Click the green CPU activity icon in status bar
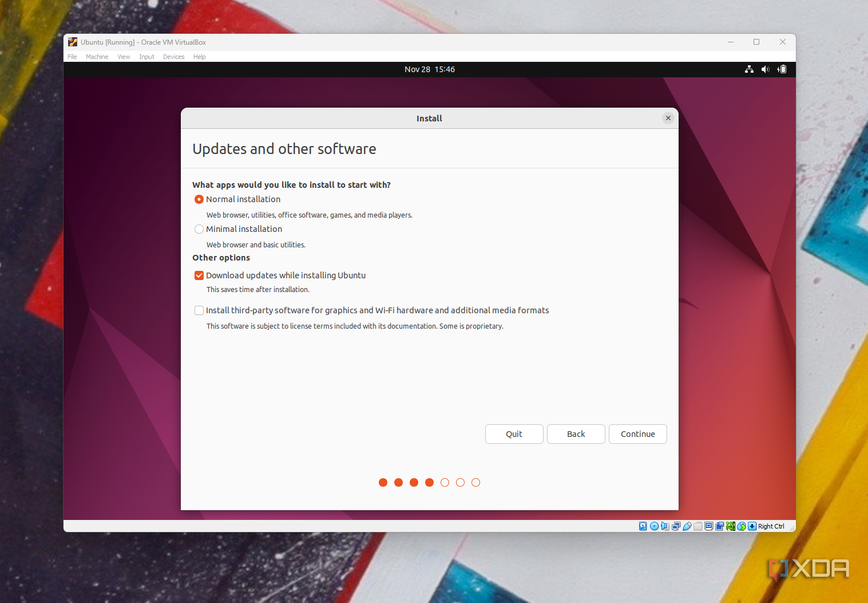The height and width of the screenshot is (603, 868). point(731,526)
